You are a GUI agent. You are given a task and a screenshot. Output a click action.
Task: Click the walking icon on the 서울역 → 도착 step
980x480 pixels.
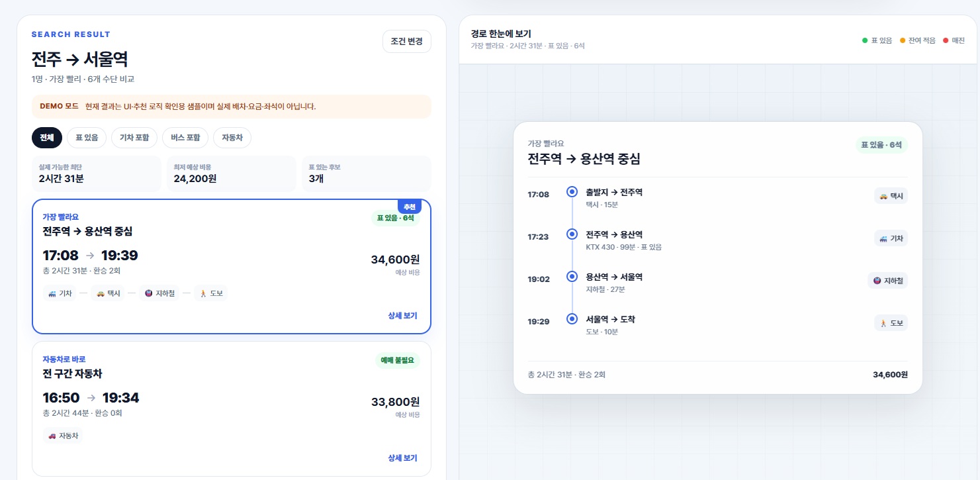click(883, 323)
